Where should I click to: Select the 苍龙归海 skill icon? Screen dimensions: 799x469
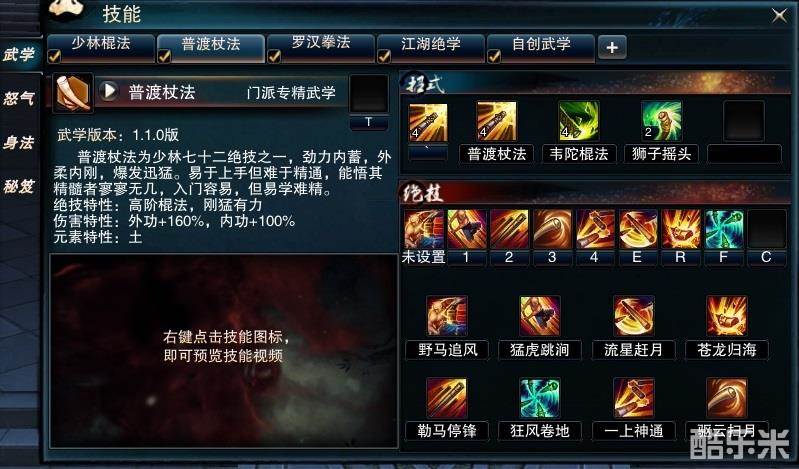point(727,316)
